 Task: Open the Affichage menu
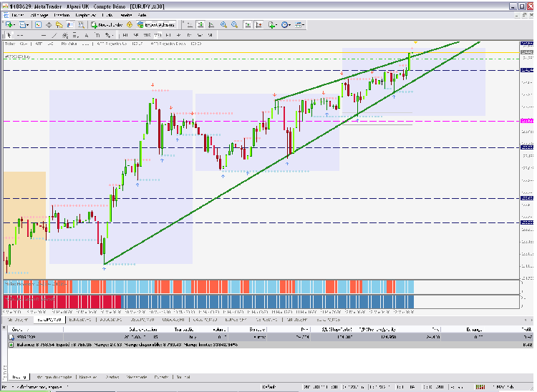pos(39,15)
